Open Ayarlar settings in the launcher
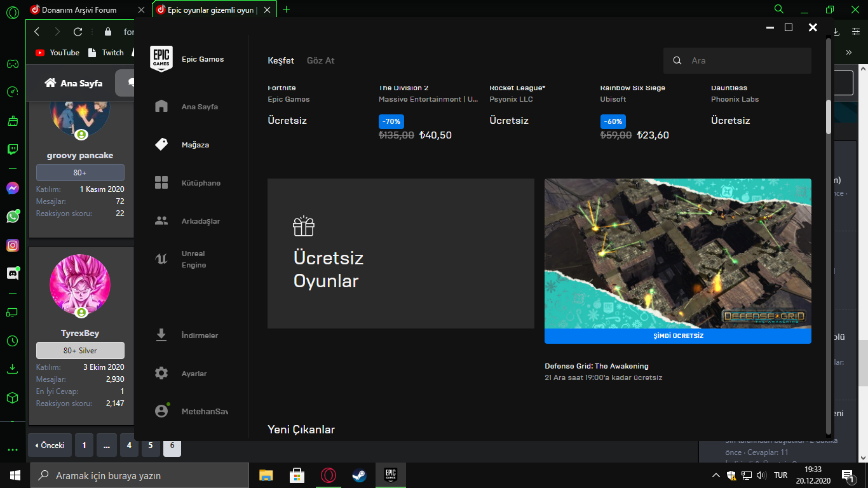 click(181, 374)
